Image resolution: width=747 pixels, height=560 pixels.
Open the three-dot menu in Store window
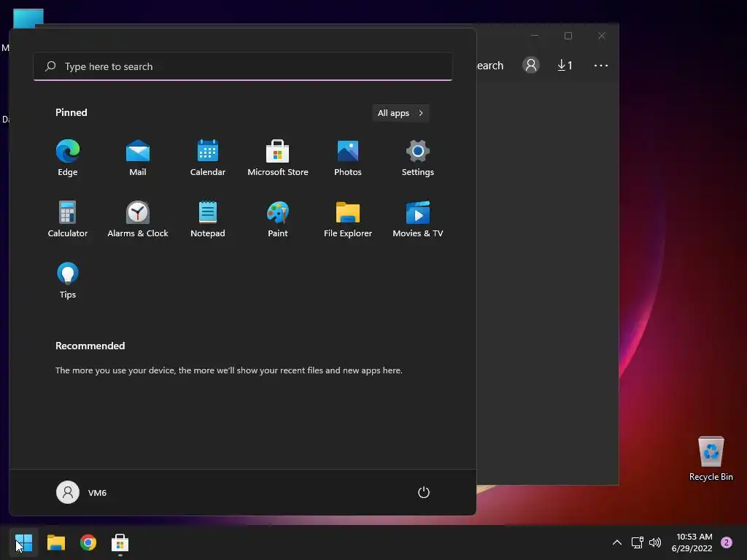click(x=601, y=65)
